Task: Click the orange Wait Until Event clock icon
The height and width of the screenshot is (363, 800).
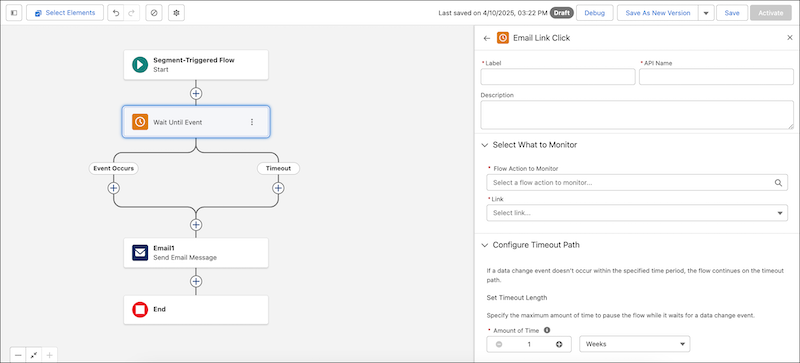Action: click(140, 122)
